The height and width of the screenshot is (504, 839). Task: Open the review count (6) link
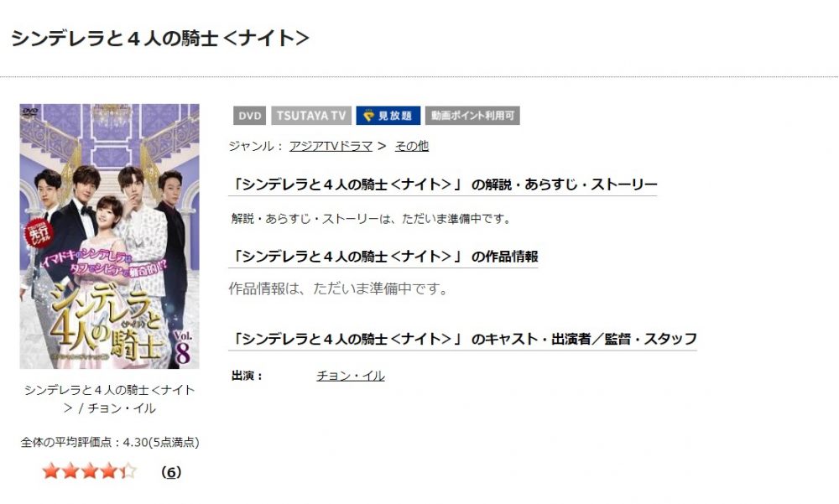(x=171, y=472)
